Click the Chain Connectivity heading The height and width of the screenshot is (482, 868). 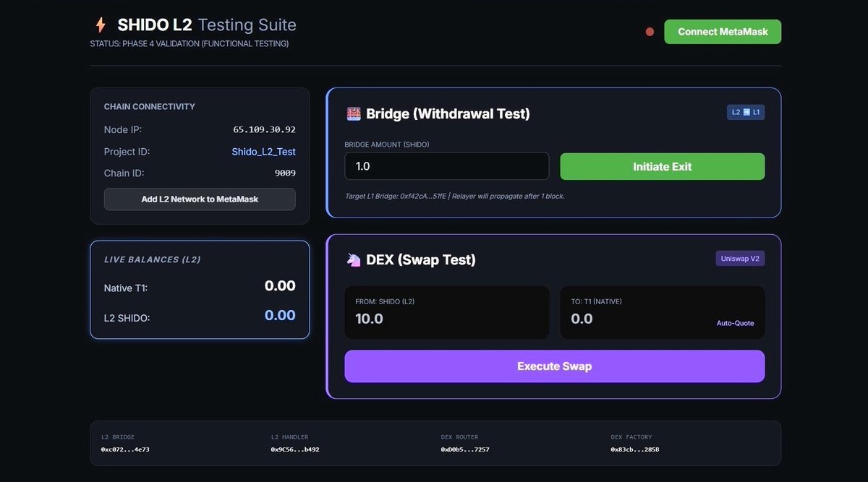click(x=150, y=107)
